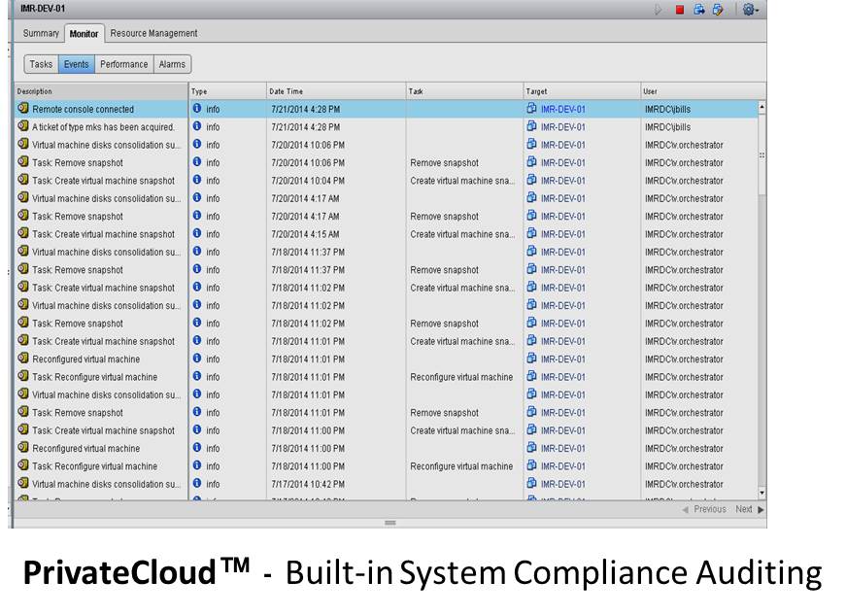The width and height of the screenshot is (846, 616).
Task: Click the red Power Off button
Action: [x=680, y=9]
